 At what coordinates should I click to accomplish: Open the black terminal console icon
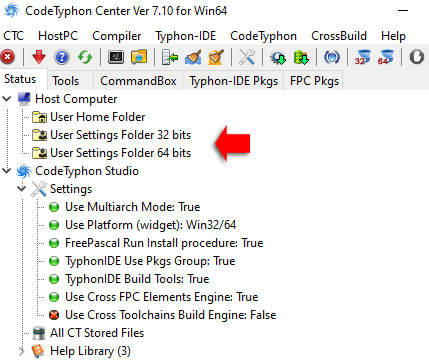[x=116, y=57]
